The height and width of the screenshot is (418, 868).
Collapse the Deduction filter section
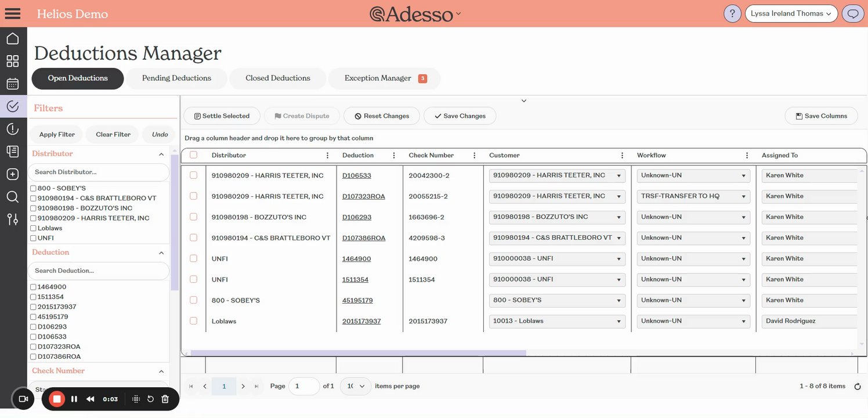161,253
